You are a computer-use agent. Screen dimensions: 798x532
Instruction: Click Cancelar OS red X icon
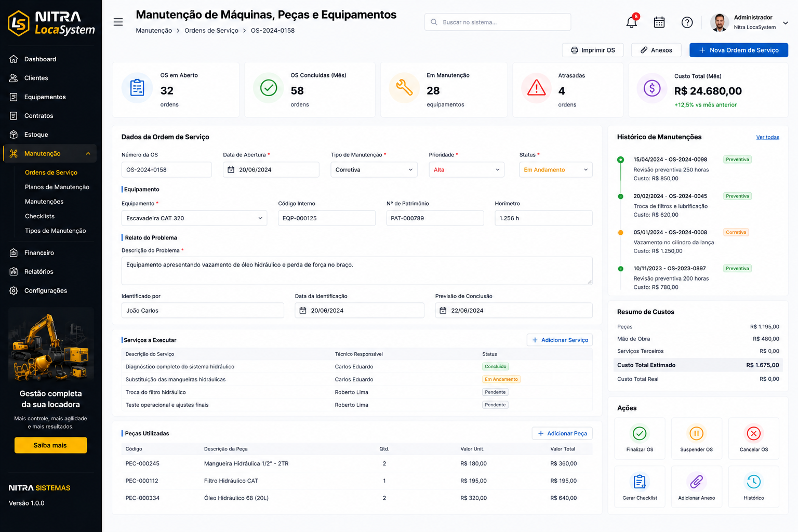click(x=753, y=433)
